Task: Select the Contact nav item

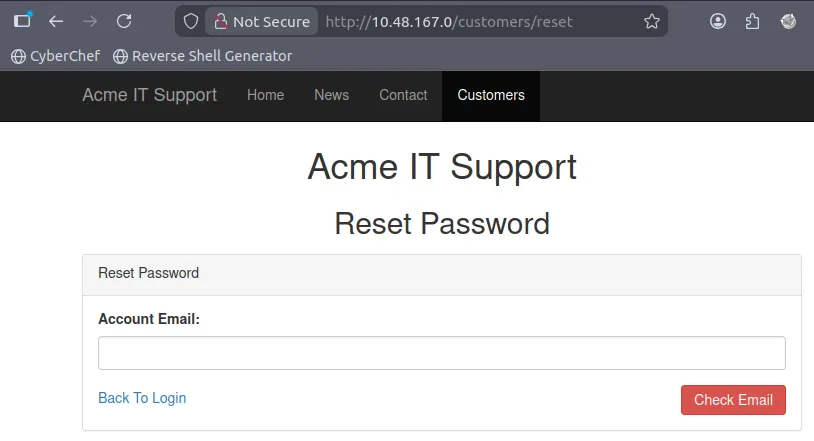Action: pos(403,95)
